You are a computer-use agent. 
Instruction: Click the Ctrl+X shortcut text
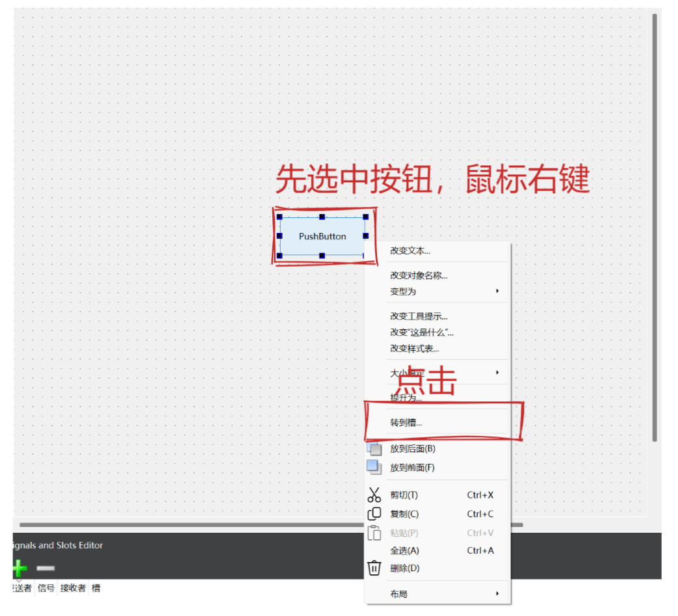click(480, 495)
